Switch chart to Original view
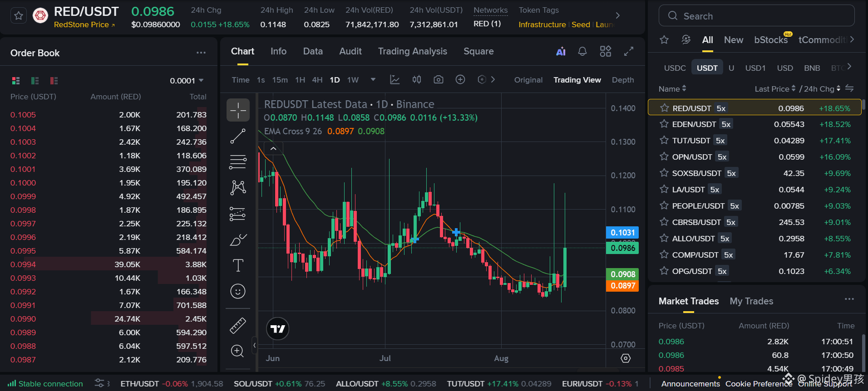Viewport: 868px width, 391px height. (528, 80)
